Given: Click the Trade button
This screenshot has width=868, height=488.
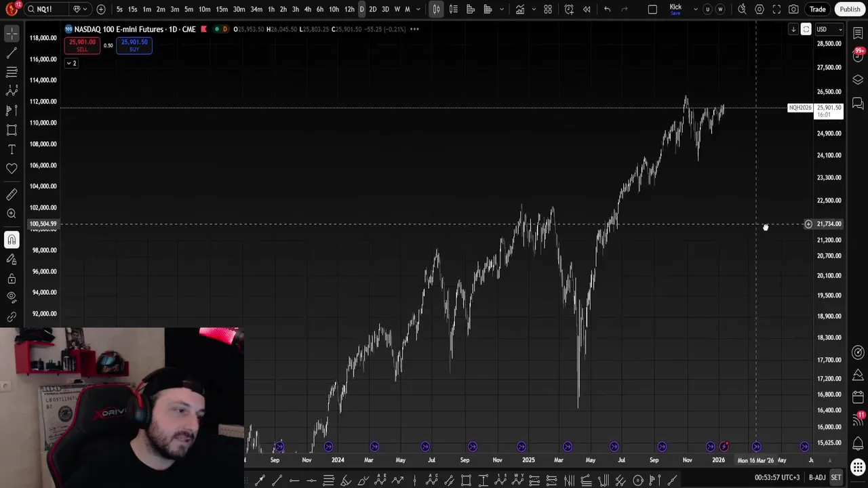Looking at the screenshot, I should click(x=817, y=9).
